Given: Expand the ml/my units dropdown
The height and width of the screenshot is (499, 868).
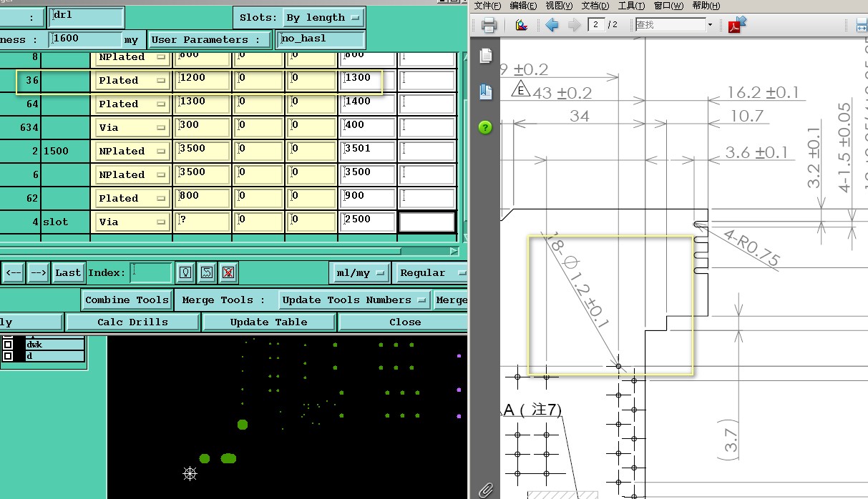Looking at the screenshot, I should pos(360,272).
